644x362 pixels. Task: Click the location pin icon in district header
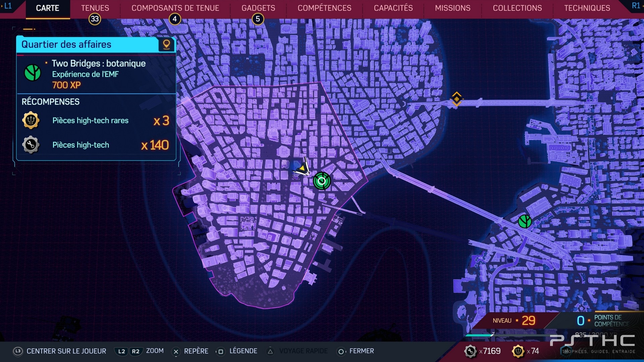(x=166, y=44)
